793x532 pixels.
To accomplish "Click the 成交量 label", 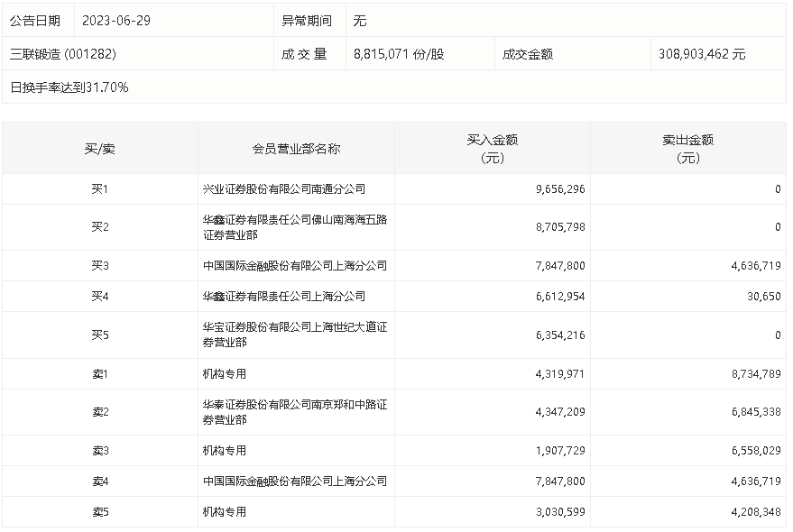I will [304, 54].
